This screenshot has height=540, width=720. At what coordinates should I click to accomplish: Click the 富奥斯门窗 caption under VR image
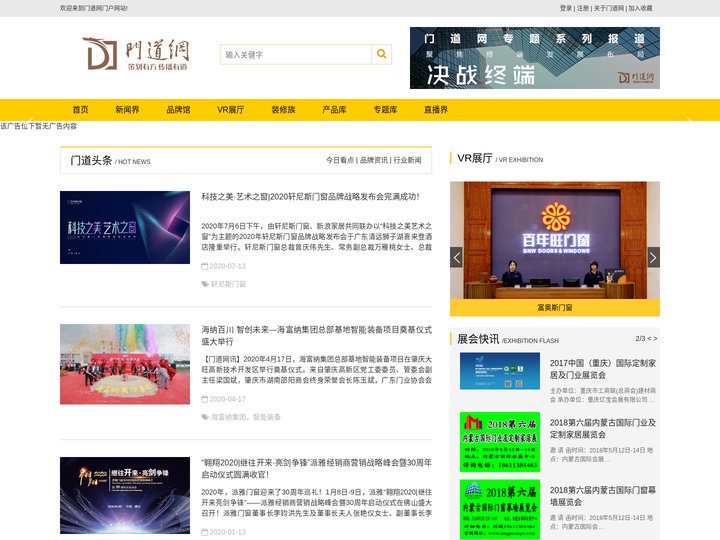pyautogui.click(x=555, y=308)
